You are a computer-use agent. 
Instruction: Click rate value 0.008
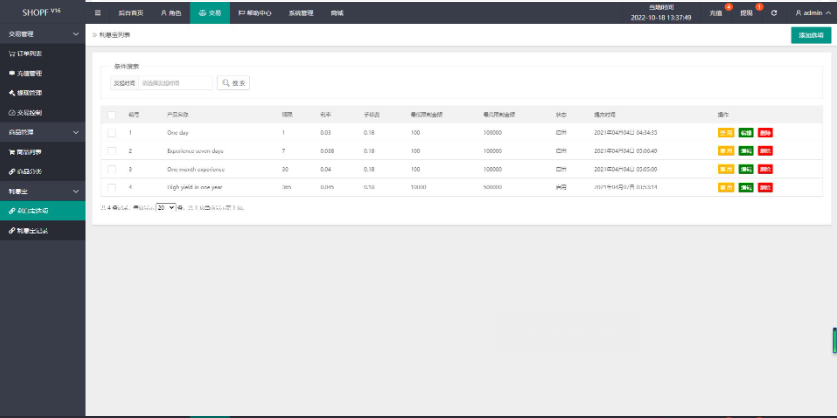click(327, 151)
